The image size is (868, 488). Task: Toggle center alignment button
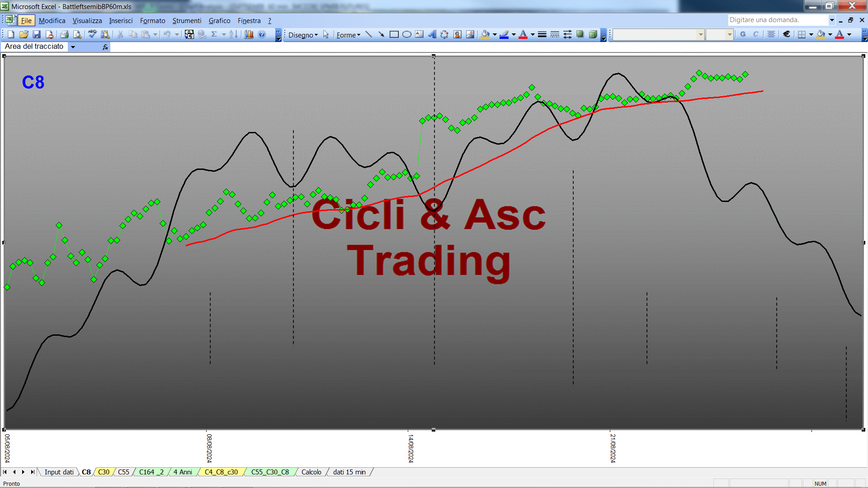[771, 34]
